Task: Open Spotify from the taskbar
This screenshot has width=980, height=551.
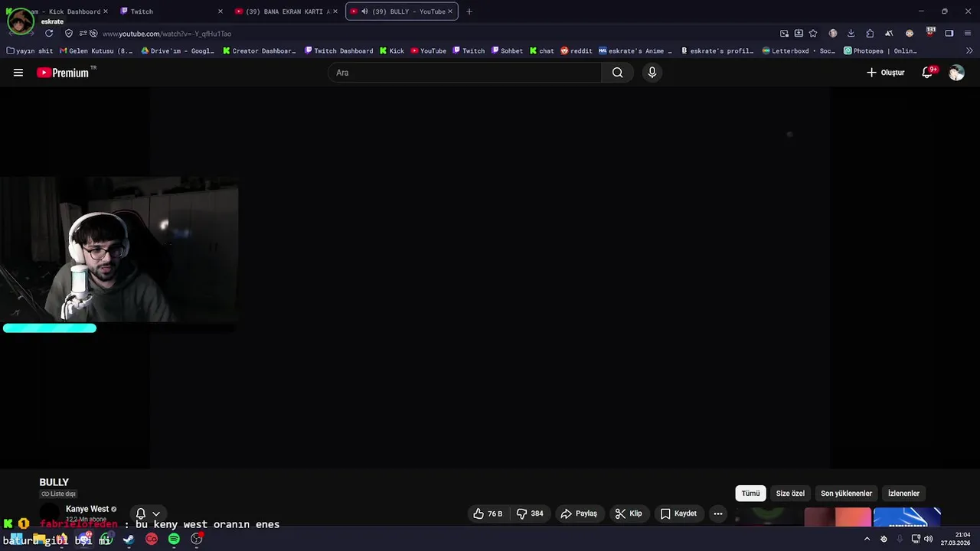Action: pyautogui.click(x=174, y=540)
